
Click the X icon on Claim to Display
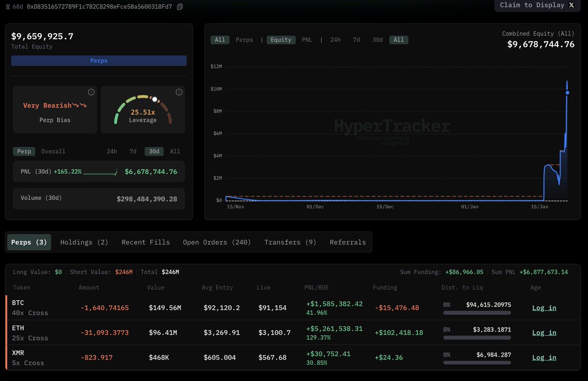571,5
